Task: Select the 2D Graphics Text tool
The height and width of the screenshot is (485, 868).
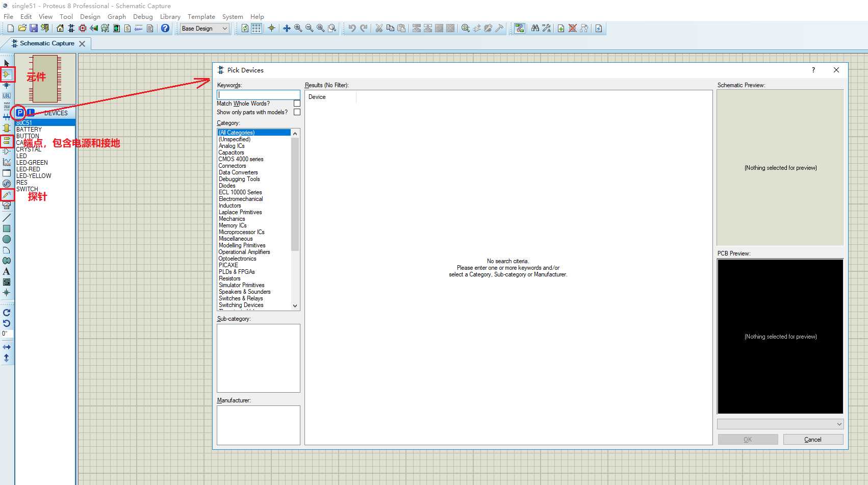Action: point(7,271)
